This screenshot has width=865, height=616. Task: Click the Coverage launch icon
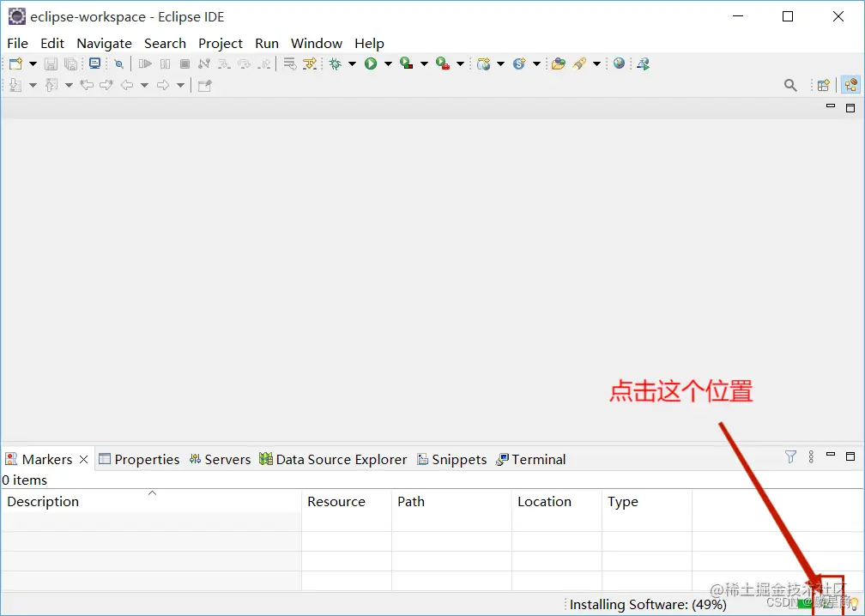click(407, 64)
